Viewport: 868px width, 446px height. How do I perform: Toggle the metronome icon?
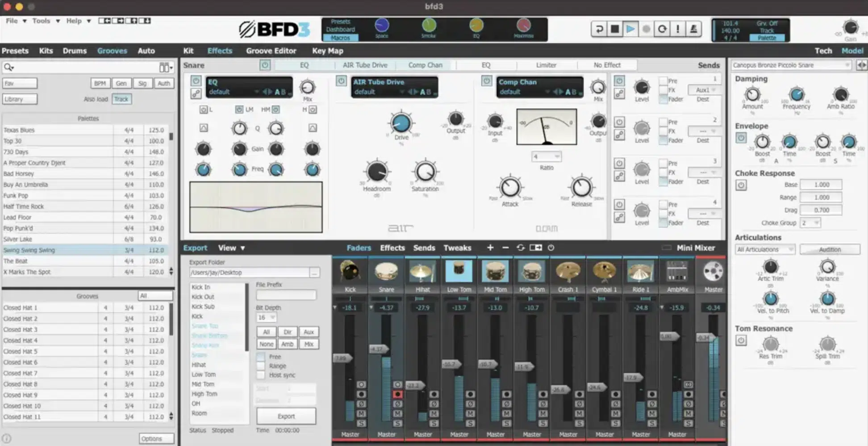693,29
